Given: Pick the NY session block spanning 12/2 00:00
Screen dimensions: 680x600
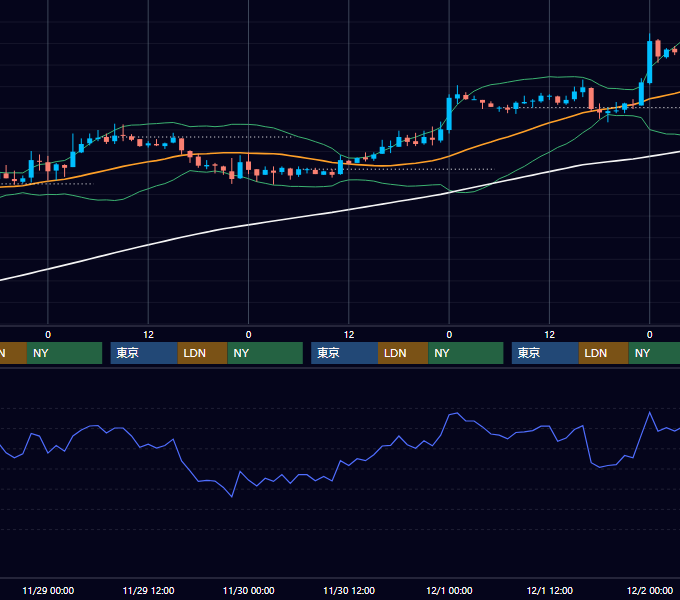Looking at the screenshot, I should (x=654, y=353).
